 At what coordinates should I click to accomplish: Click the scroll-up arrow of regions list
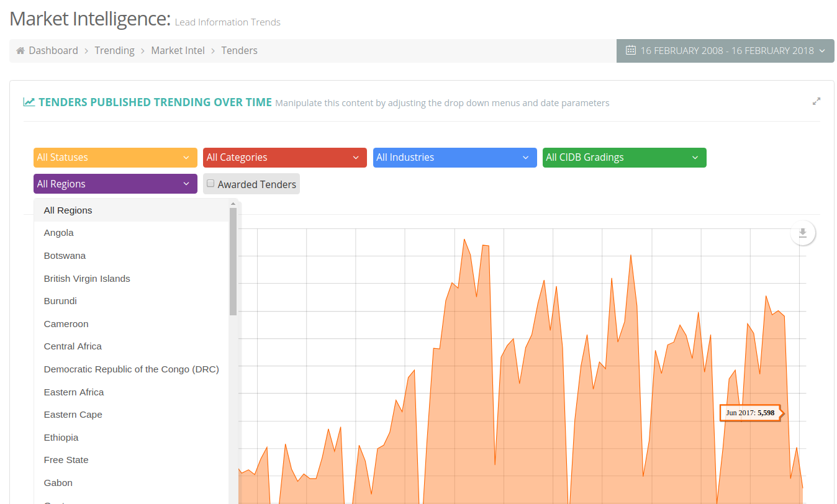pyautogui.click(x=233, y=204)
